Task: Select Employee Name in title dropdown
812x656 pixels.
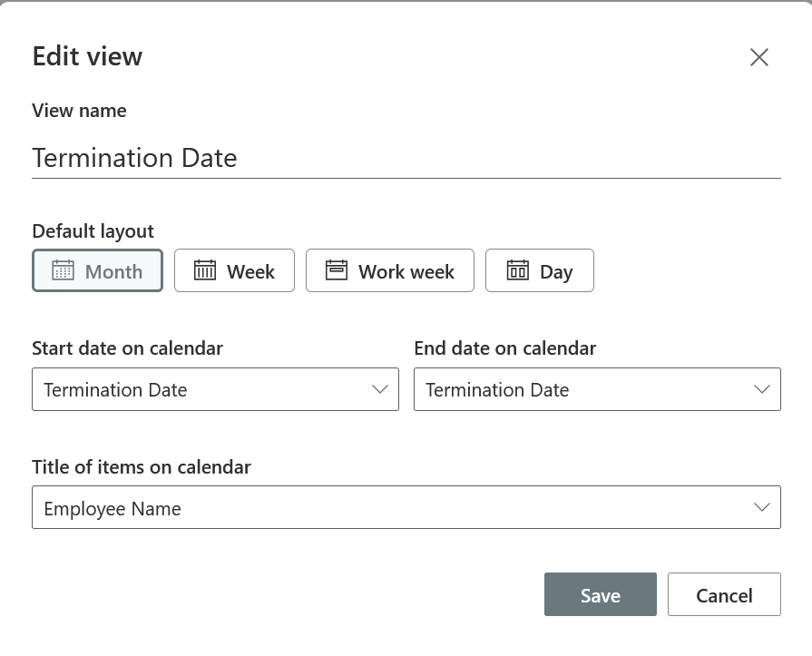Action: coord(406,506)
